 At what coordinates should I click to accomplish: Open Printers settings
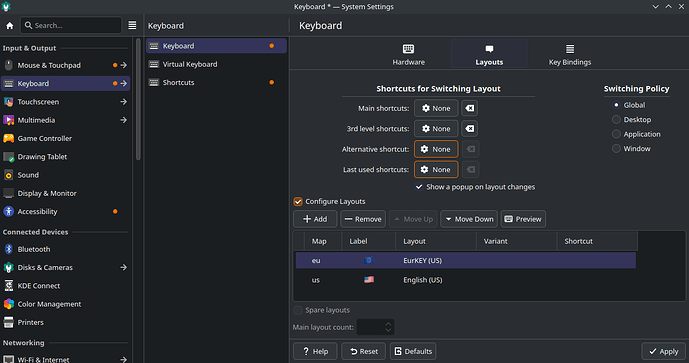pos(65,322)
